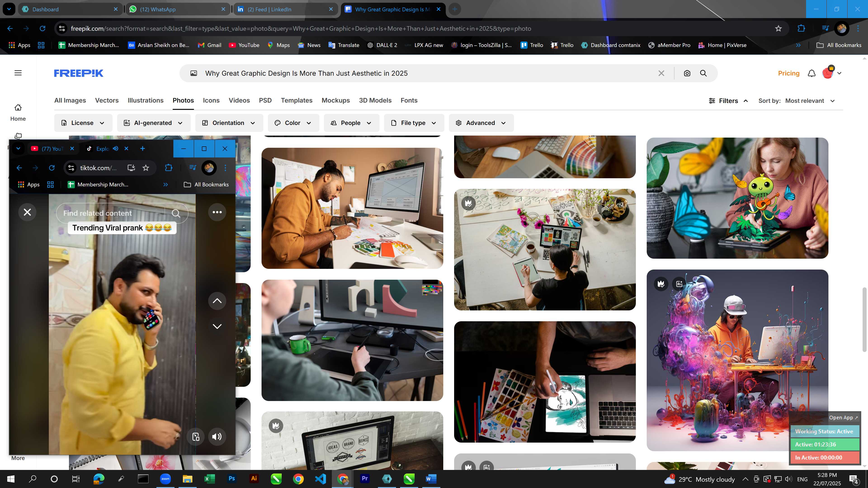The height and width of the screenshot is (488, 868).
Task: Click TikTok find related search icon
Action: [x=176, y=213]
